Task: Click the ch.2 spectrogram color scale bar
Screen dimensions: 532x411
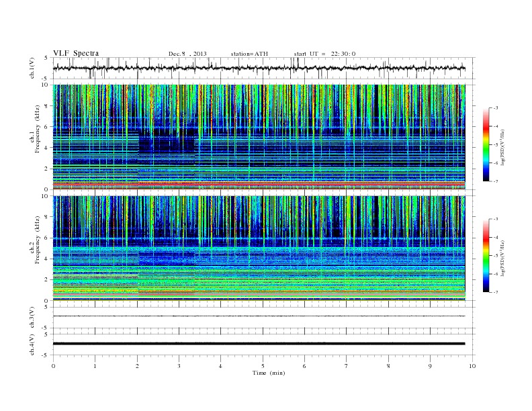Action: [486, 255]
